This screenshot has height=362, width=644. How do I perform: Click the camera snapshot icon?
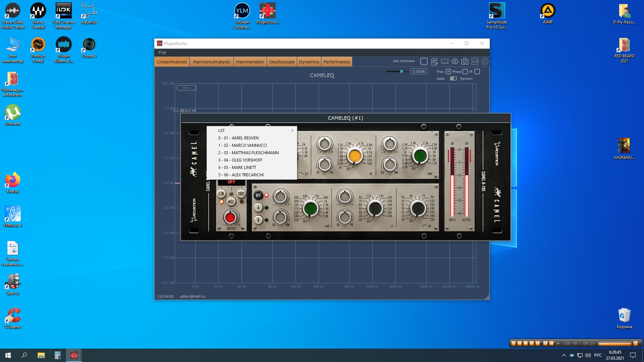click(465, 61)
